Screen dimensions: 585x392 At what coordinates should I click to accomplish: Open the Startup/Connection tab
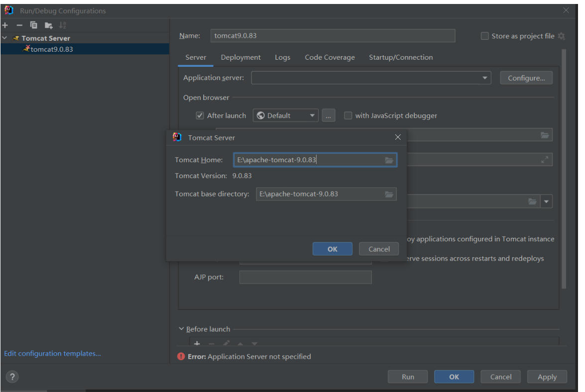pos(401,57)
